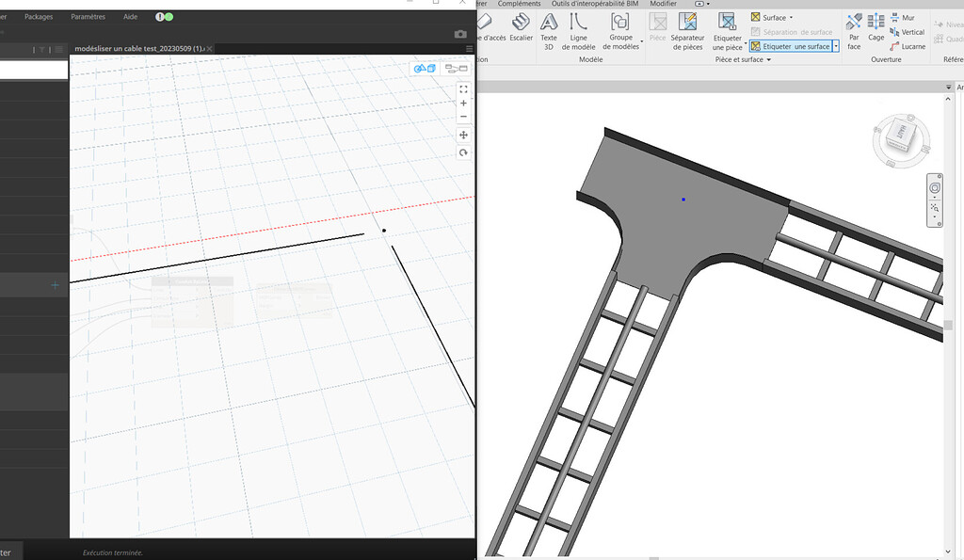Click zoom-to-fit in the Dynamo canvas controls
The image size is (964, 560).
463,88
